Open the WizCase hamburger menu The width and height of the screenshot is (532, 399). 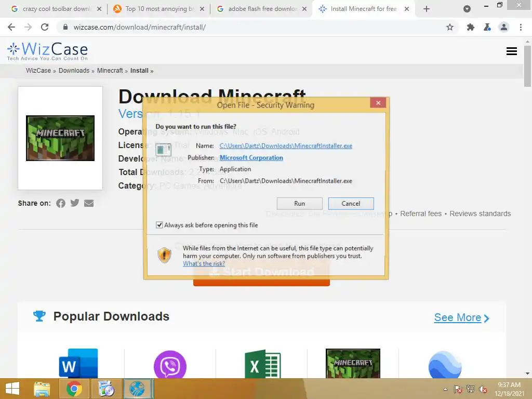pos(511,51)
